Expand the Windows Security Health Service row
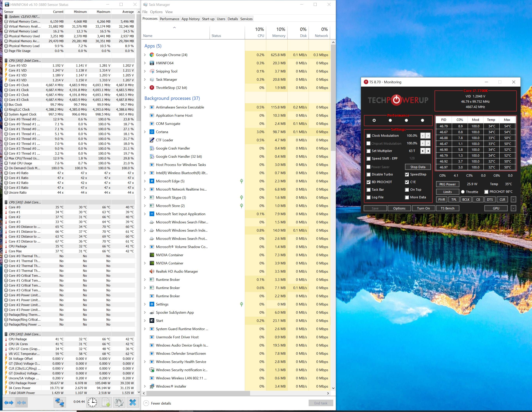 point(145,362)
